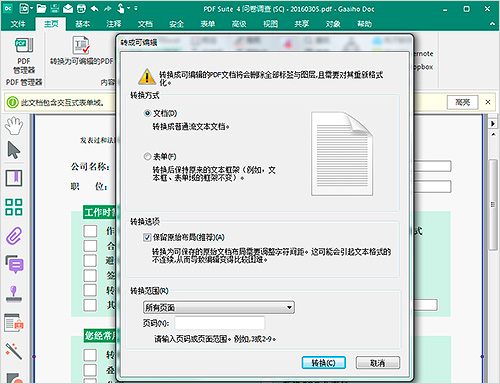Click the magic wand icon in sidebar
The height and width of the screenshot is (384, 500).
14,351
